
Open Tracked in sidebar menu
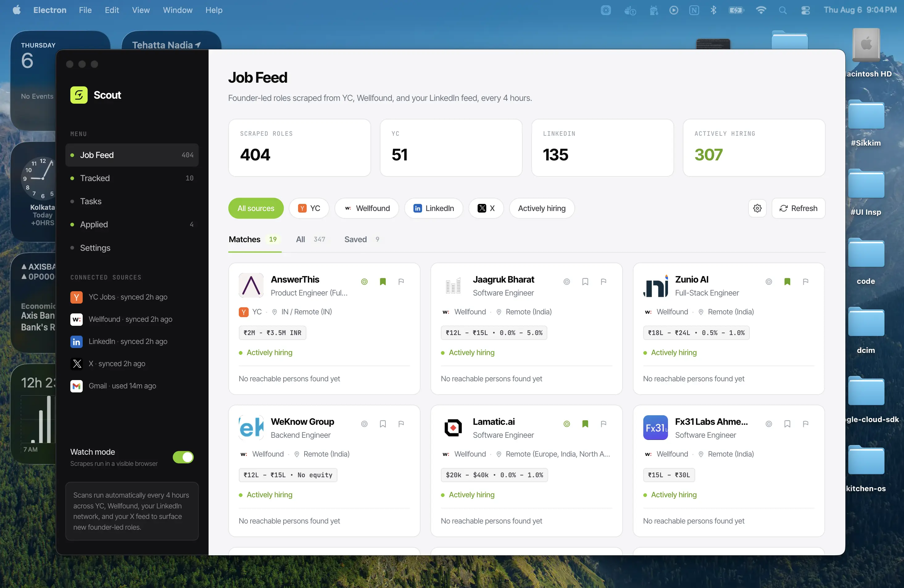click(132, 178)
